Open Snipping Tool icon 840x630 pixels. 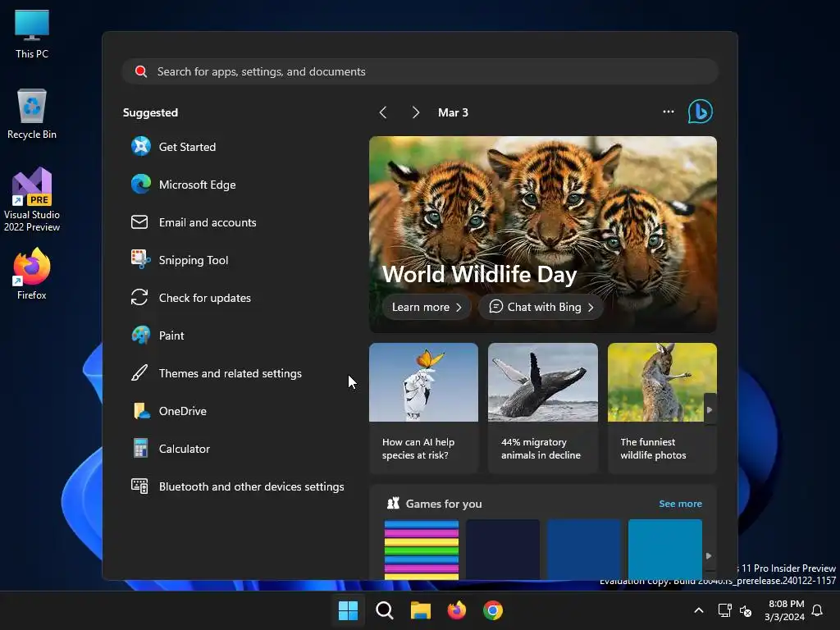140,260
